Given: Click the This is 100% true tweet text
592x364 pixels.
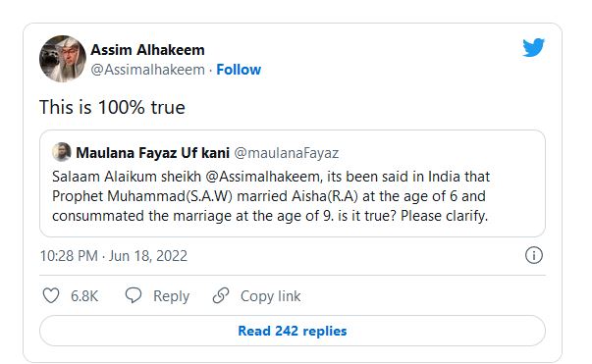Looking at the screenshot, I should click(112, 107).
